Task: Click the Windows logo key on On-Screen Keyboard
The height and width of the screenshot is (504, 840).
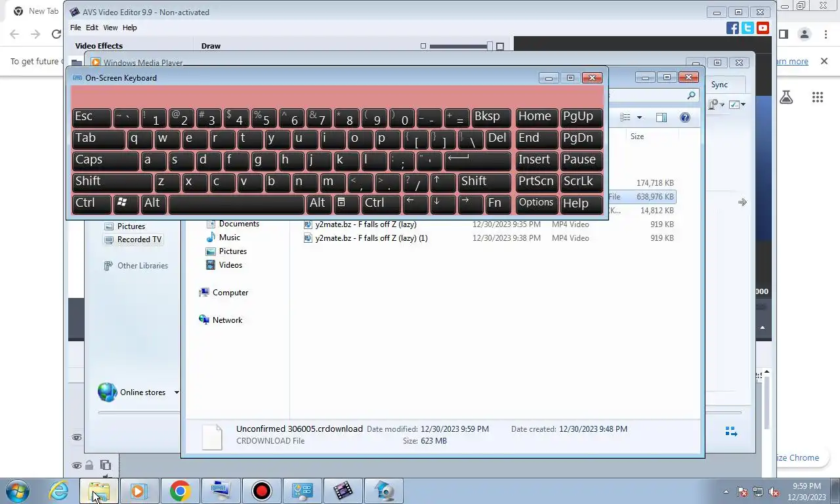Action: tap(126, 203)
